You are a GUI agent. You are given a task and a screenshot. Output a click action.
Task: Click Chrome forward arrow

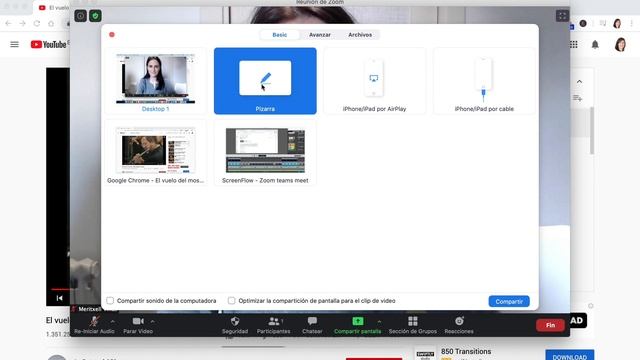point(22,23)
